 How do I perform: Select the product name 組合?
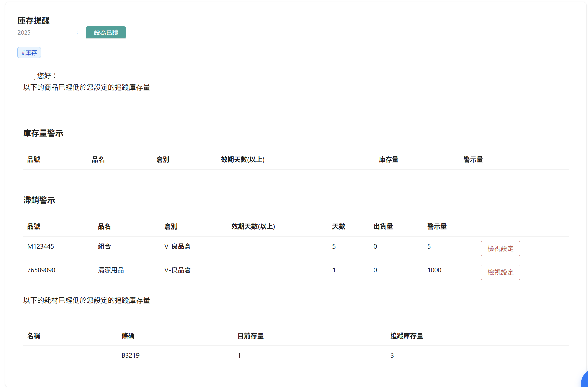pyautogui.click(x=104, y=246)
